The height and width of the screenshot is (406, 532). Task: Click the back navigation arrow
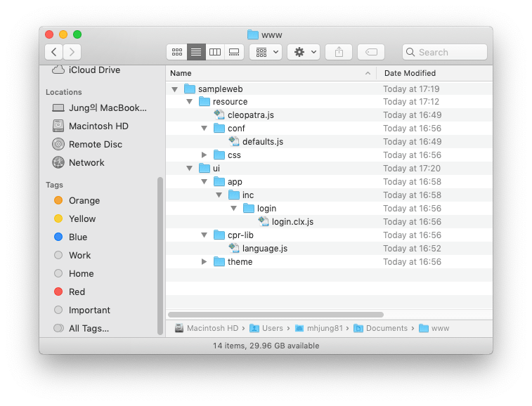tap(54, 52)
